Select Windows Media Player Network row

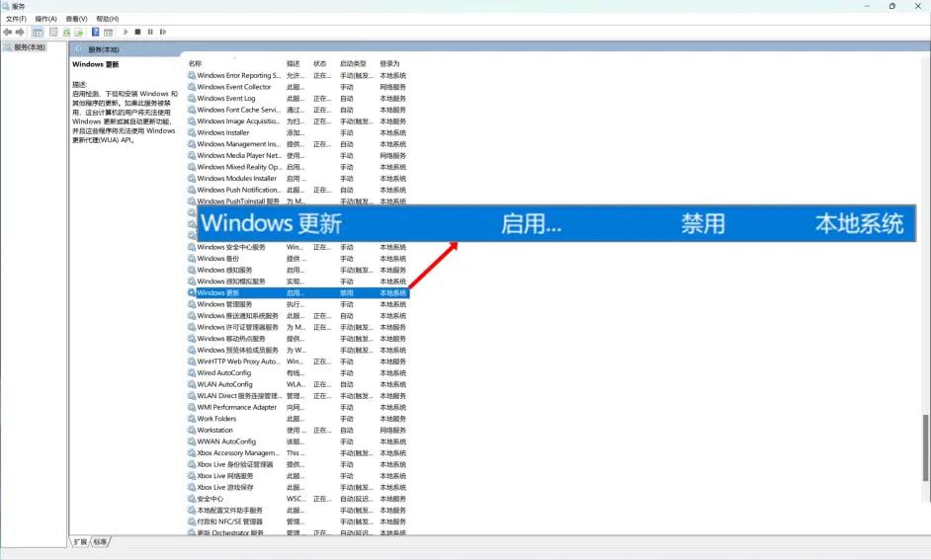[297, 155]
